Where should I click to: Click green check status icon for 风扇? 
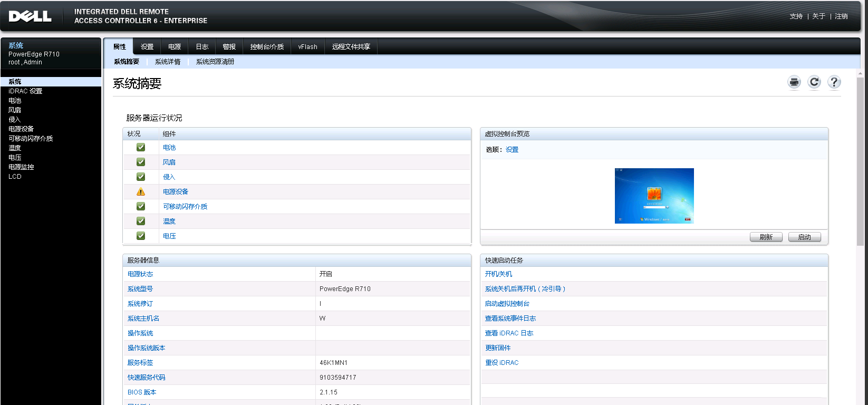tap(141, 162)
